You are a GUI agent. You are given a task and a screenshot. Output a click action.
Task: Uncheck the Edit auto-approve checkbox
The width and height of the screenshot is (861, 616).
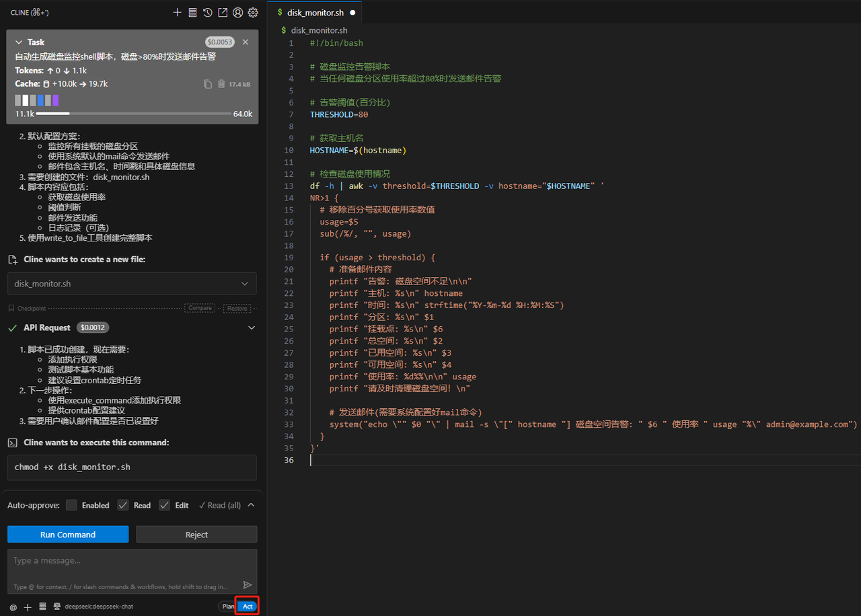pyautogui.click(x=164, y=505)
